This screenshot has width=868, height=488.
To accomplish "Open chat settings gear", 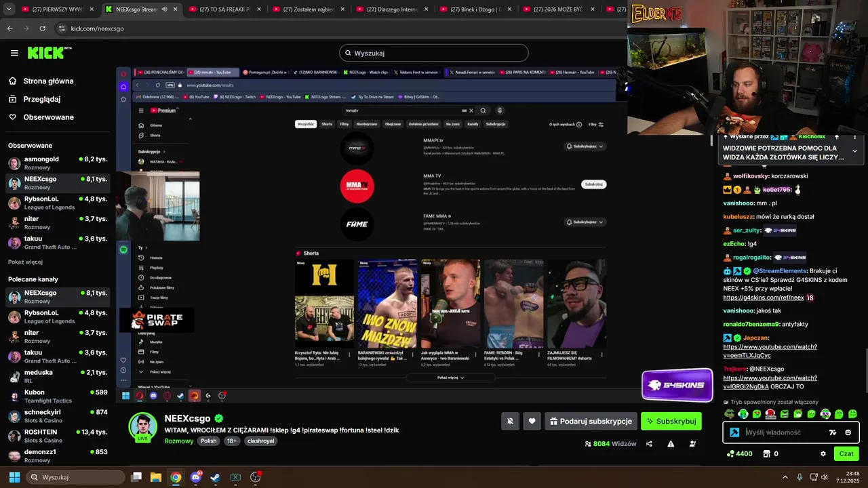I will pos(823,453).
